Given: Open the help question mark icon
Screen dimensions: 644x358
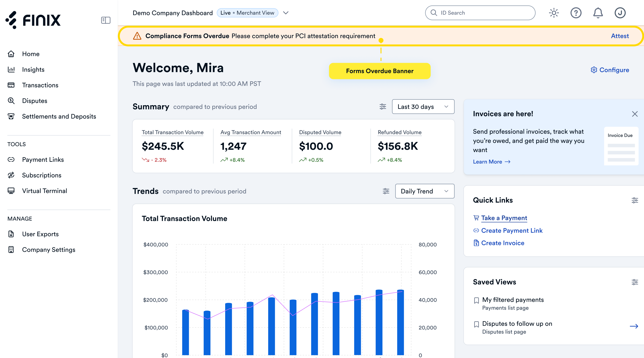Looking at the screenshot, I should click(576, 13).
